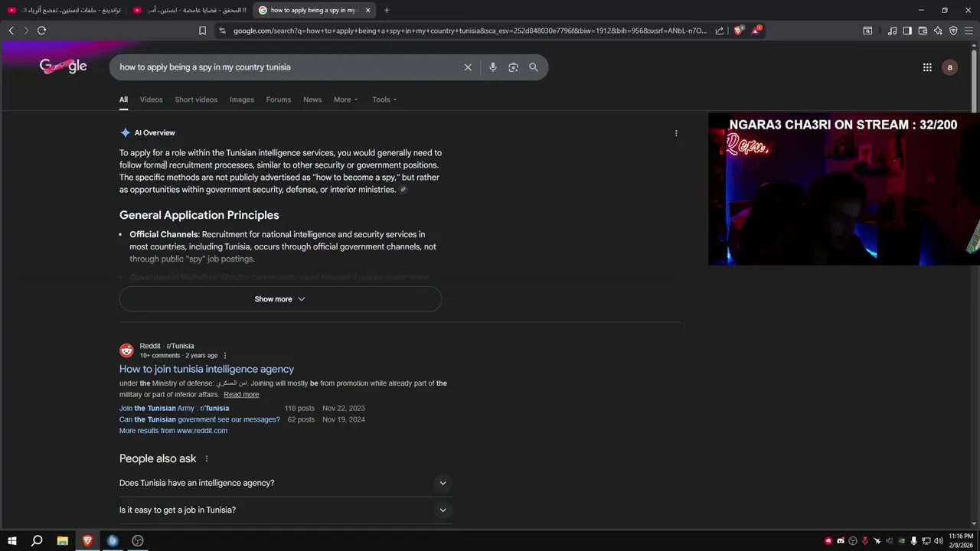Open the music note playlist icon

(892, 31)
